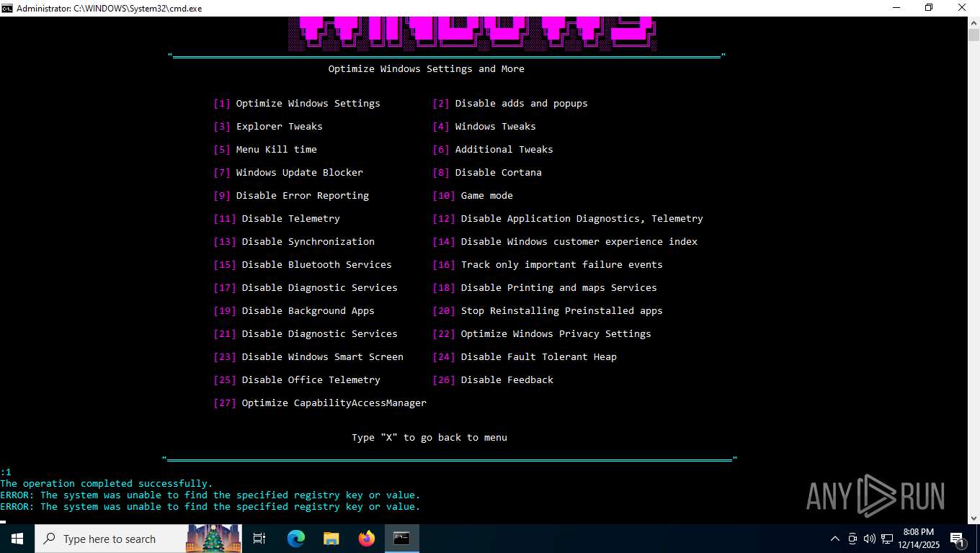980x553 pixels.
Task: Open the network status tray icon
Action: [887, 539]
